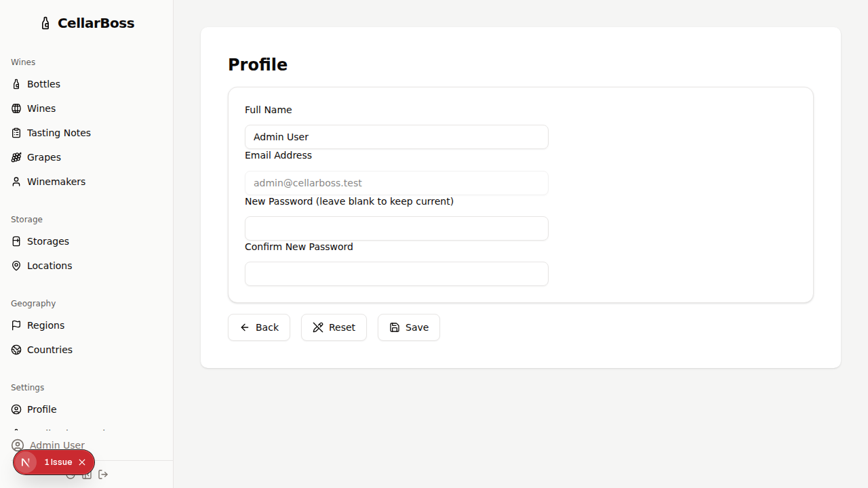Click the Admin User account link
The width and height of the screenshot is (868, 488).
pos(57,445)
